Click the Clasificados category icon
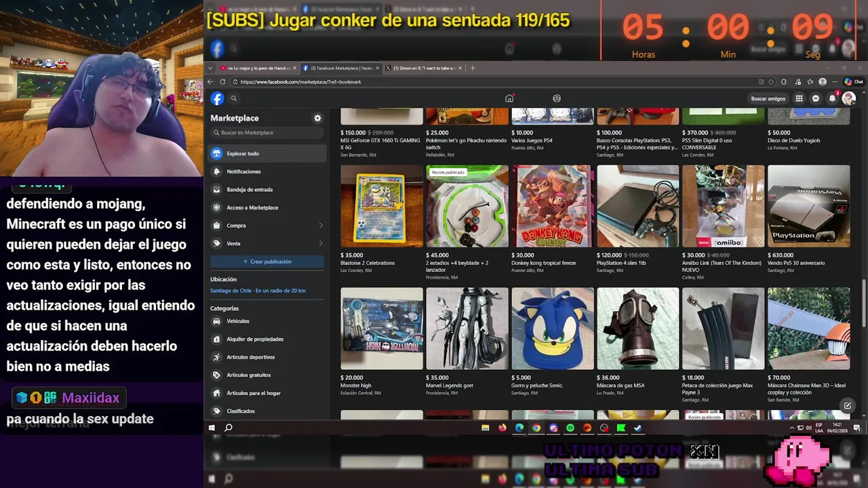The image size is (868, 488). point(216,411)
